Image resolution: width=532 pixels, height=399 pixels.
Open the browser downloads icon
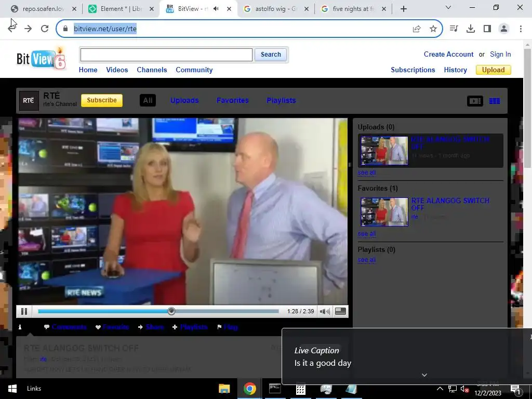471,29
